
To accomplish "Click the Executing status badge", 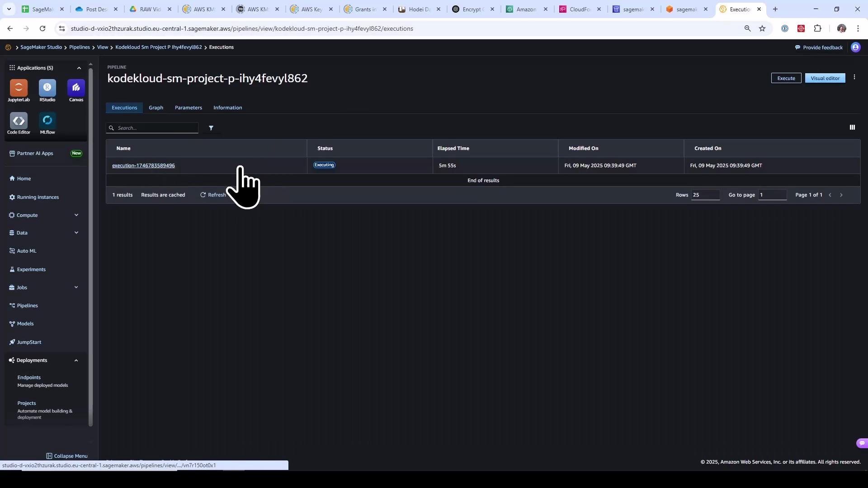I will [324, 165].
